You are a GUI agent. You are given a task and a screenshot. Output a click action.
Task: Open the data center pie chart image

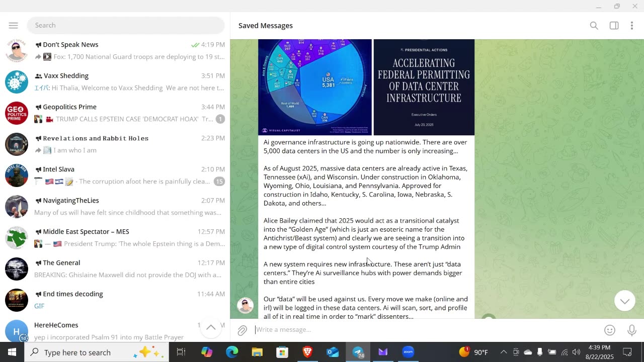[x=315, y=87]
